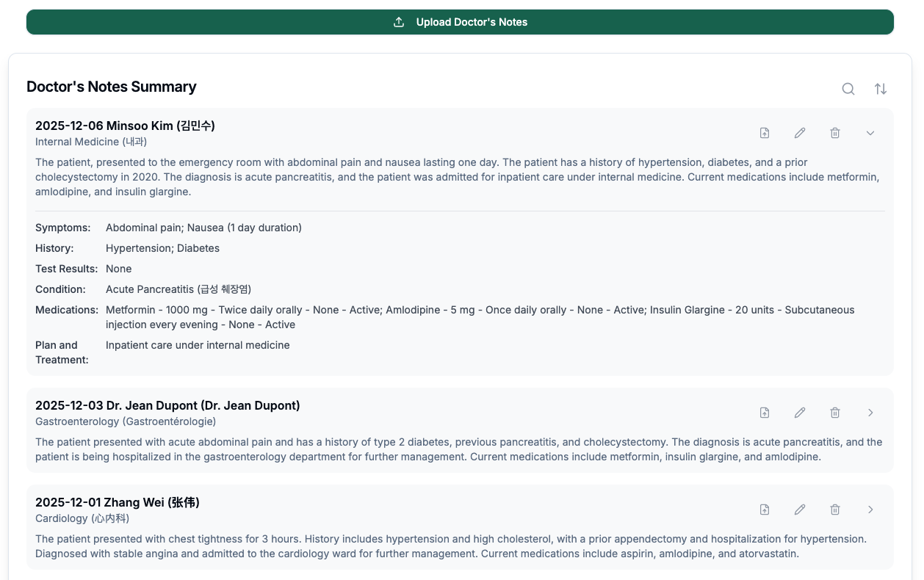Select the 2025-12-01 Zhang Wei note title
The width and height of the screenshot is (924, 580).
118,502
